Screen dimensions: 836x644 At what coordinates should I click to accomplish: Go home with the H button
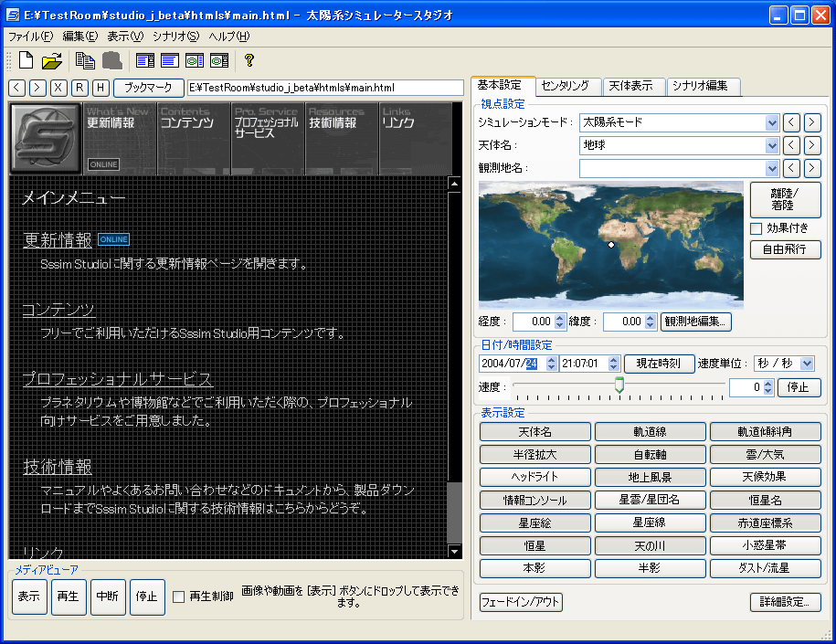[101, 88]
